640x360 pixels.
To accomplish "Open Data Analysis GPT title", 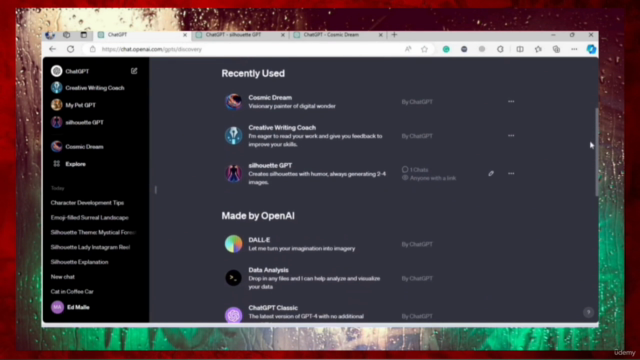I will pos(269,270).
